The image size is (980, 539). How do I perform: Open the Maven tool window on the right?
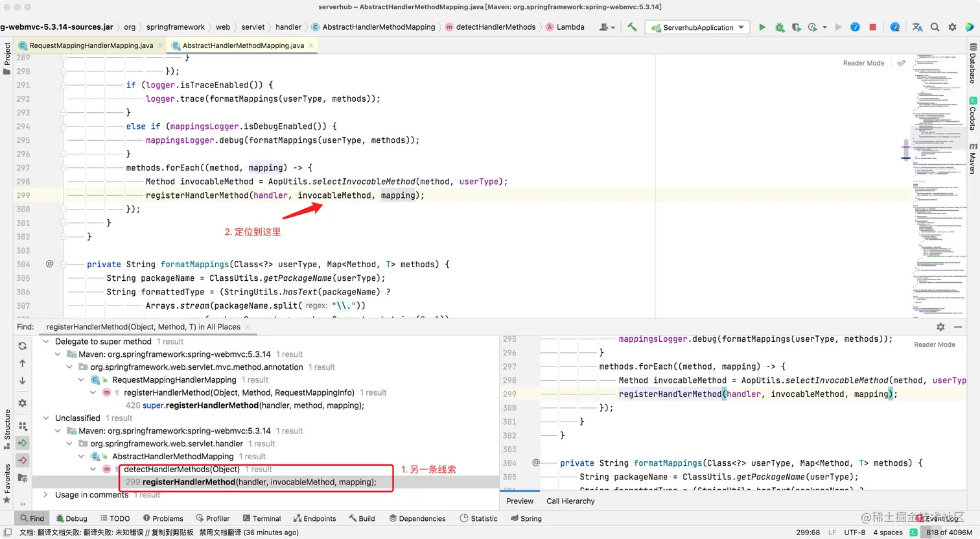(x=973, y=158)
